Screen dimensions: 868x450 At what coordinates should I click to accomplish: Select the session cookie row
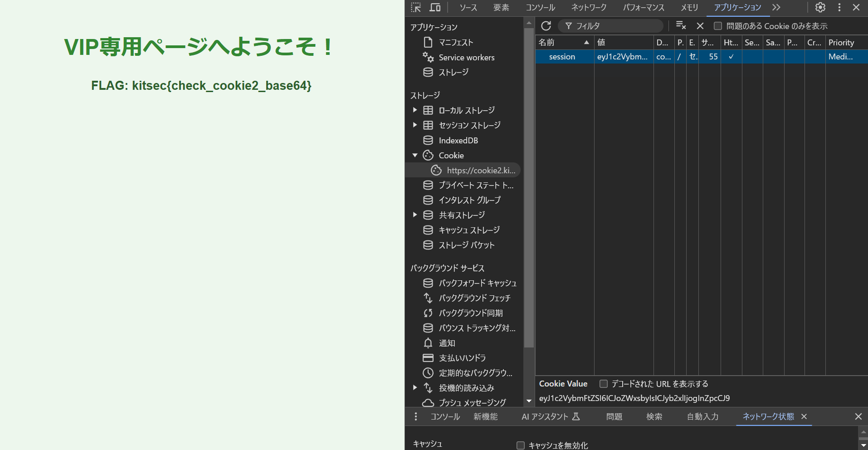702,57
